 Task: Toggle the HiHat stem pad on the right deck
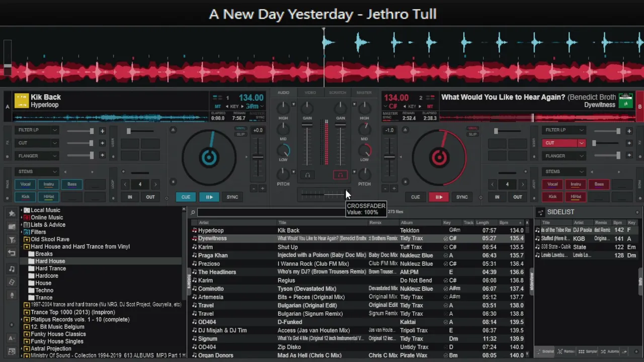click(x=576, y=197)
